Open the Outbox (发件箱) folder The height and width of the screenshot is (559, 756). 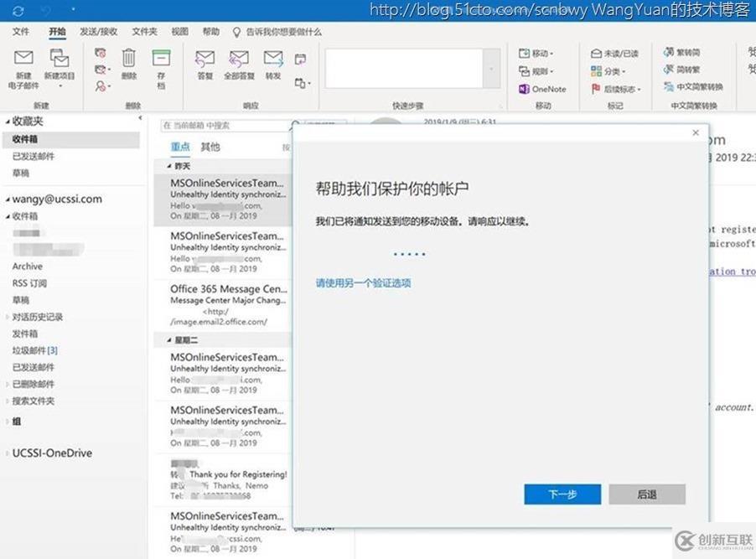(25, 334)
